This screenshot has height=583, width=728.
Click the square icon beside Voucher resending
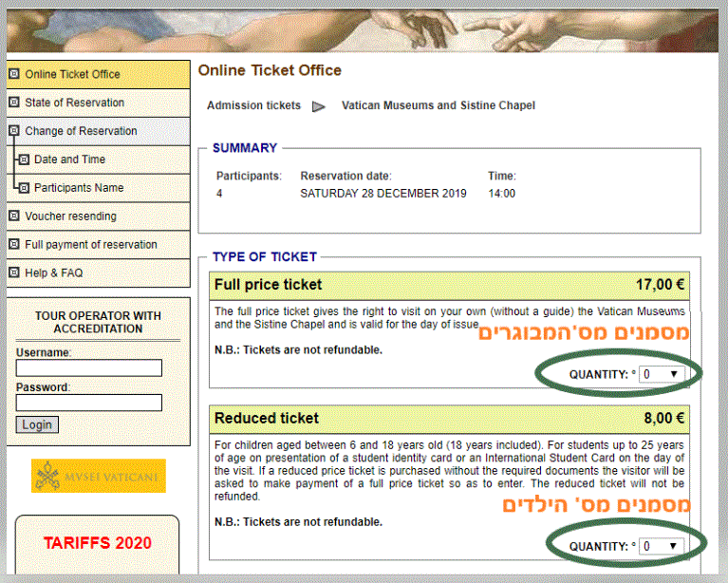(14, 216)
